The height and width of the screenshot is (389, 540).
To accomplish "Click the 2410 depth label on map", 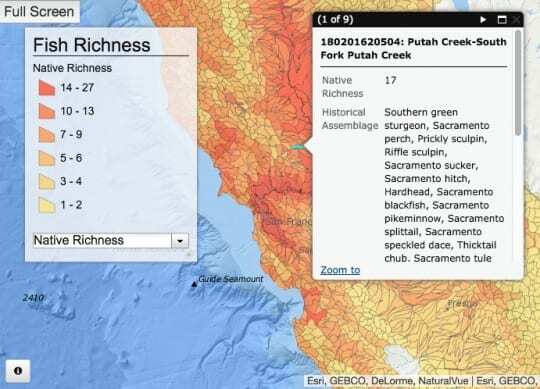I will (x=33, y=298).
